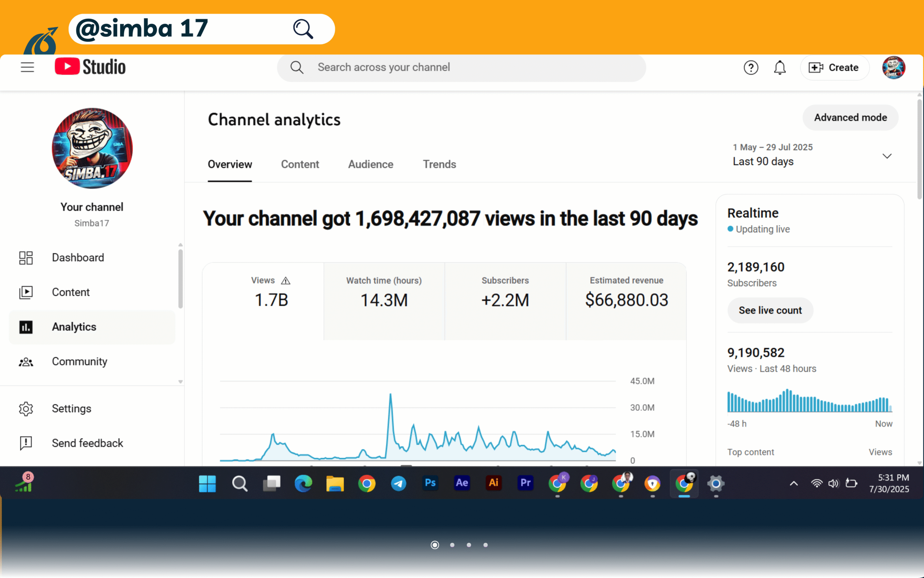Show hidden system tray icons

tap(794, 484)
